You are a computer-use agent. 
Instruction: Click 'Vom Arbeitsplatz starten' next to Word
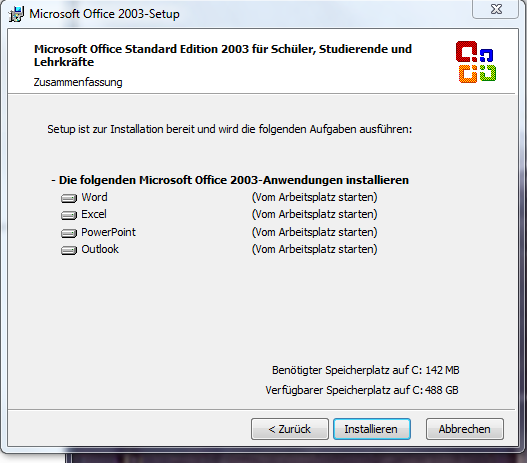(315, 197)
